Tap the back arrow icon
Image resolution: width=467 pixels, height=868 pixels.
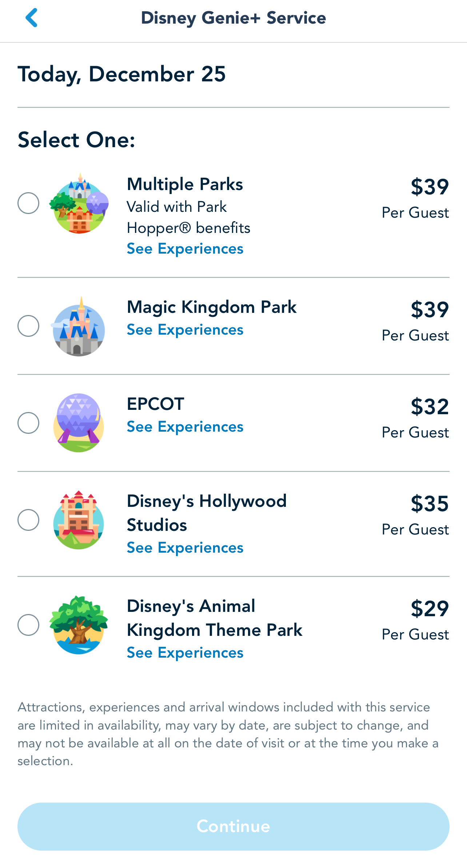click(x=32, y=18)
